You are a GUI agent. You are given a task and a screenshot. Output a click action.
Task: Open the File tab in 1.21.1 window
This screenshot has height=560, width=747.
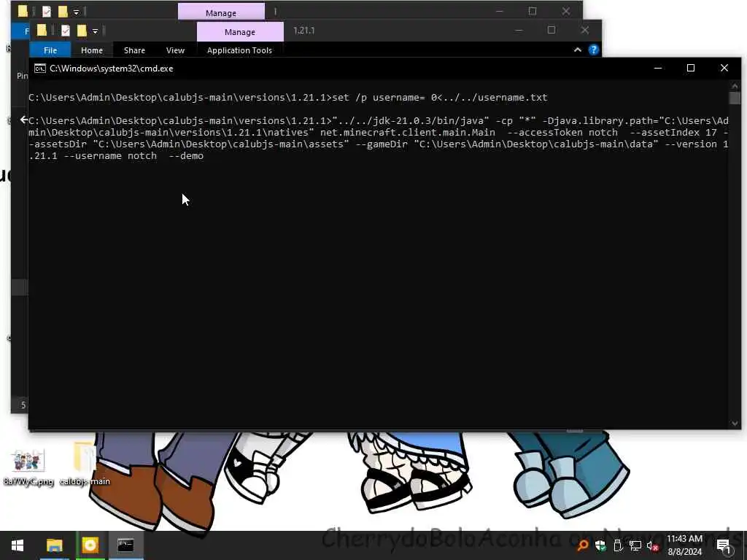point(50,50)
